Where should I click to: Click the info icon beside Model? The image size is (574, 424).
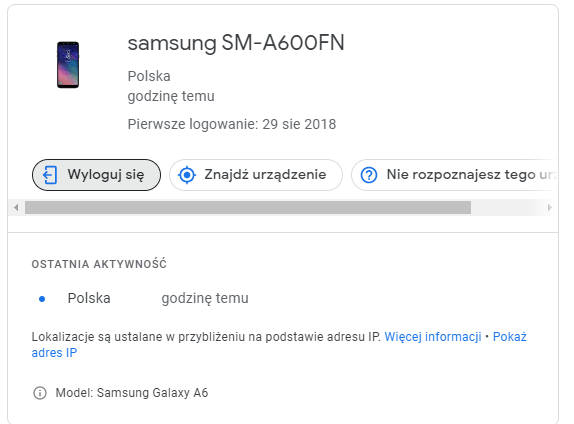coord(40,393)
